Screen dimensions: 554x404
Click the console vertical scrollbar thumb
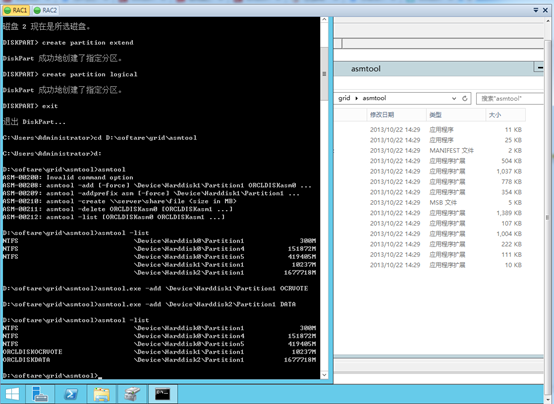324,74
